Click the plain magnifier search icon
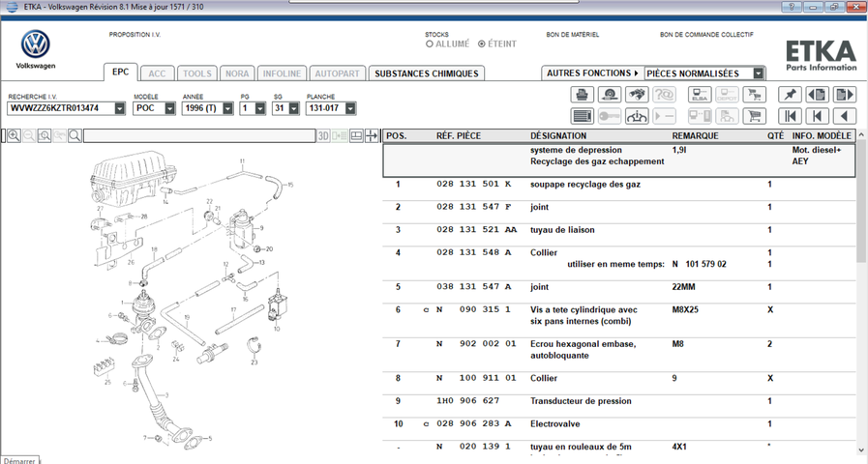868x464 pixels. (75, 135)
